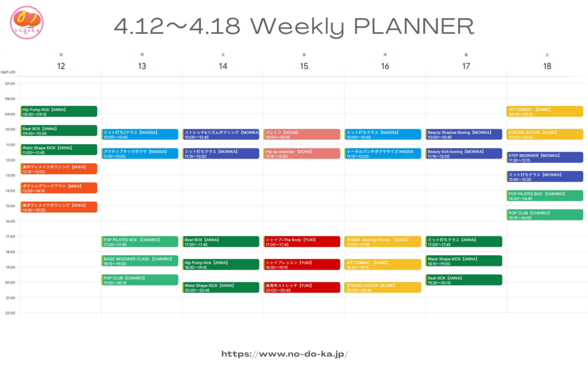This screenshot has height=368, width=588.
Task: Open the STEP BEGINNER MONIKA event
Action: 545,157
